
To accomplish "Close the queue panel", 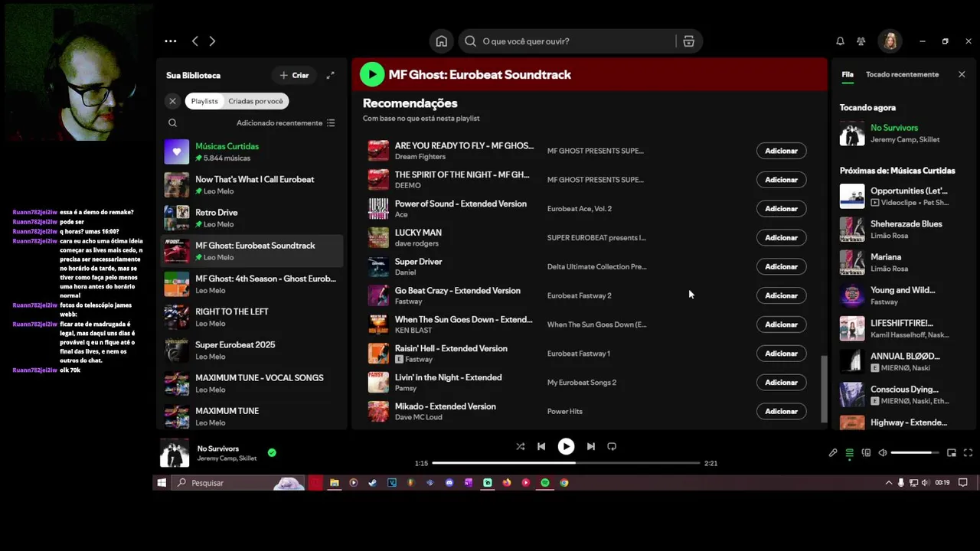I will [x=962, y=74].
